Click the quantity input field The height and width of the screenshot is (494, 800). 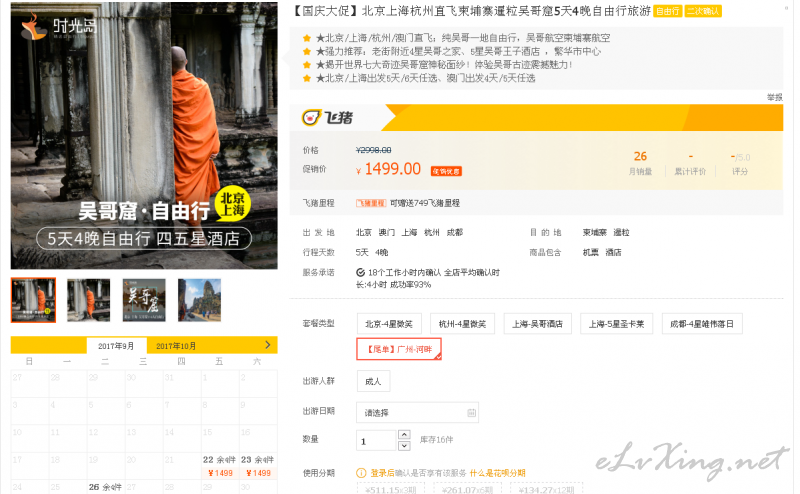click(x=376, y=440)
